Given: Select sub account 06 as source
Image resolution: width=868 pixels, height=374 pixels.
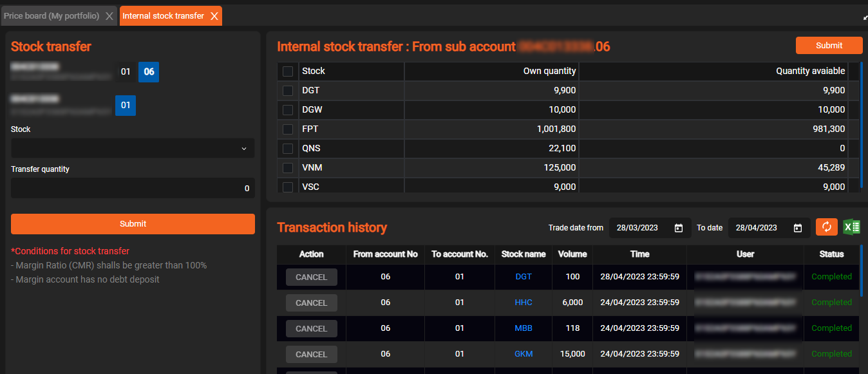Looking at the screenshot, I should coord(149,72).
